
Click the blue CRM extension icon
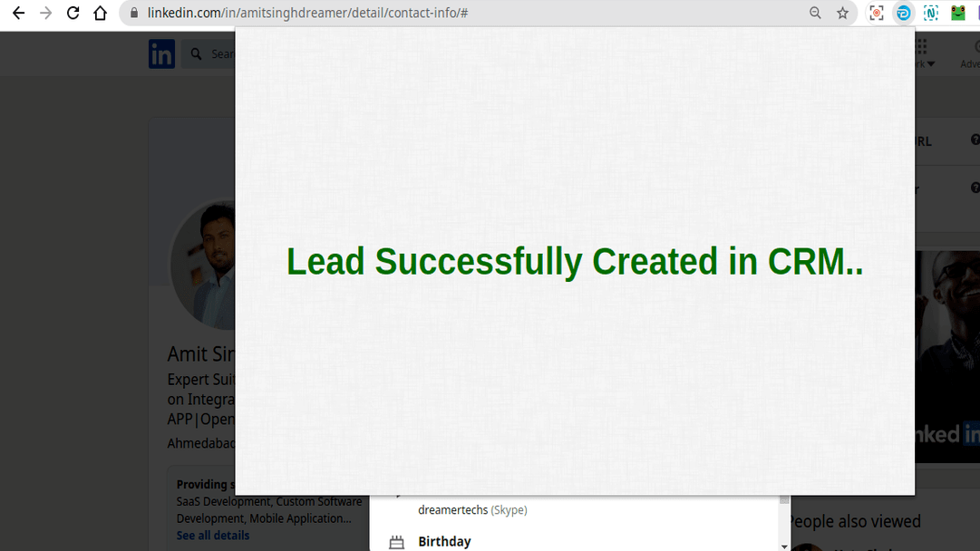904,13
